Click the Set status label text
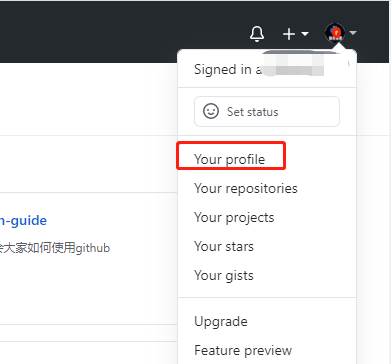Viewport: 391px width, 364px height. tap(252, 112)
